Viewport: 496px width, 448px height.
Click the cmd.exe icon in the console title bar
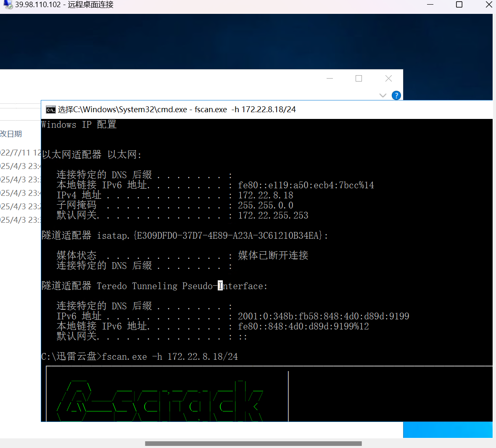[x=51, y=109]
